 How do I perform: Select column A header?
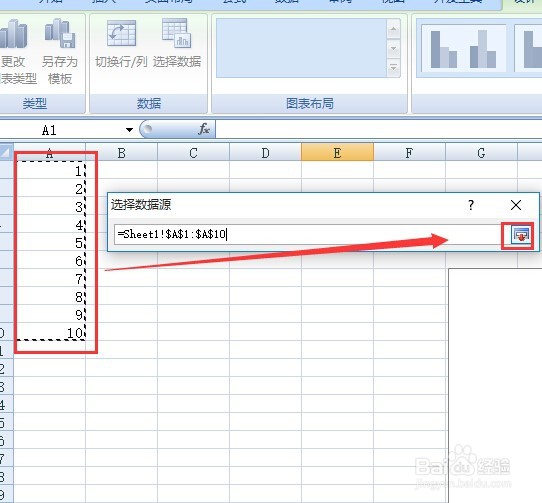click(x=49, y=152)
